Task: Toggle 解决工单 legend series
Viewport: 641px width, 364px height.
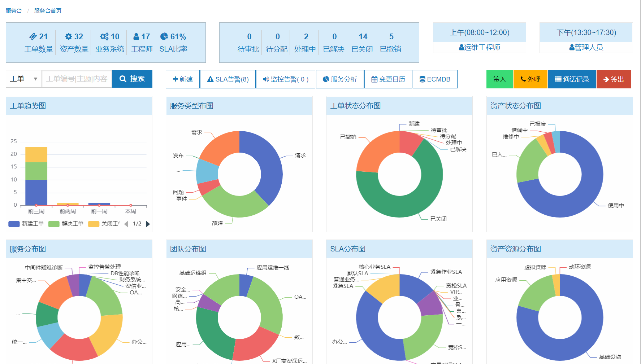Action: pyautogui.click(x=66, y=224)
